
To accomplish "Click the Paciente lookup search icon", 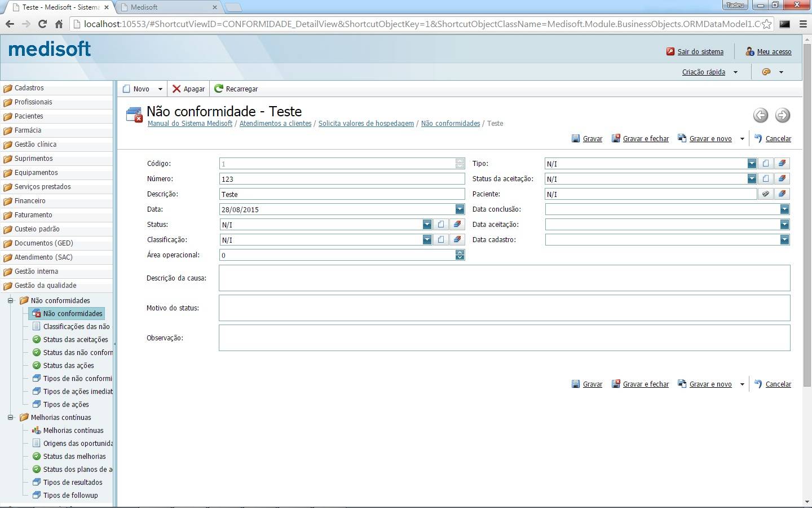I will point(766,194).
